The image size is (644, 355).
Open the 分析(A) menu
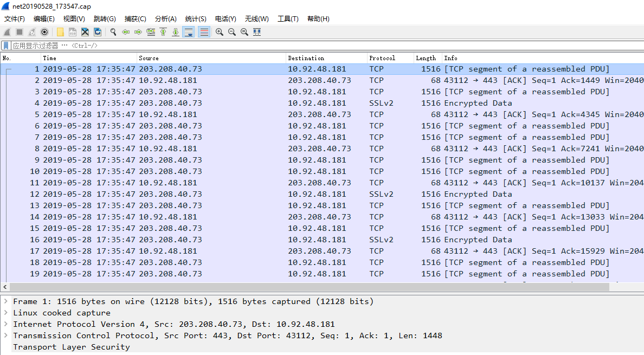165,19
